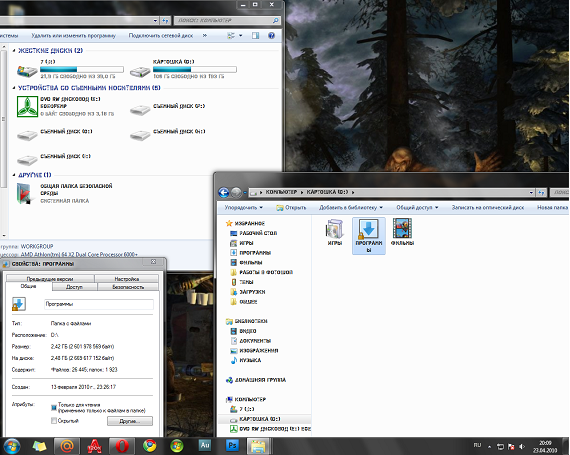570x455 pixels.
Task: Go back using the blue Back arrow
Action: (224, 192)
